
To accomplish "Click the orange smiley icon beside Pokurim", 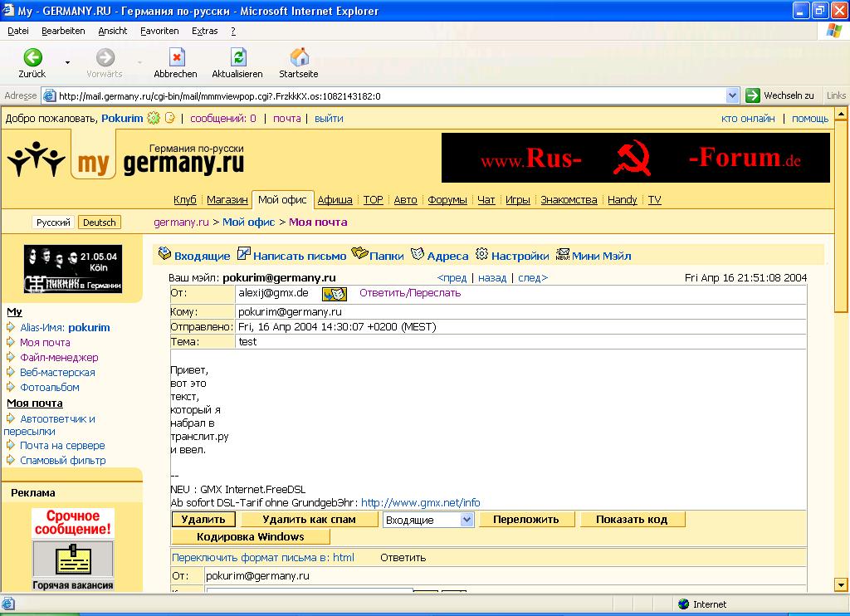I will [x=169, y=118].
